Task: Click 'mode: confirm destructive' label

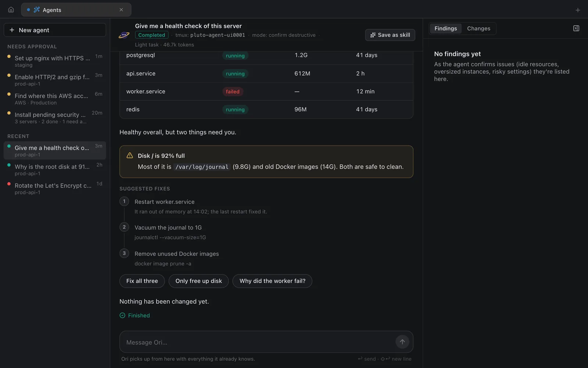Action: [284, 35]
